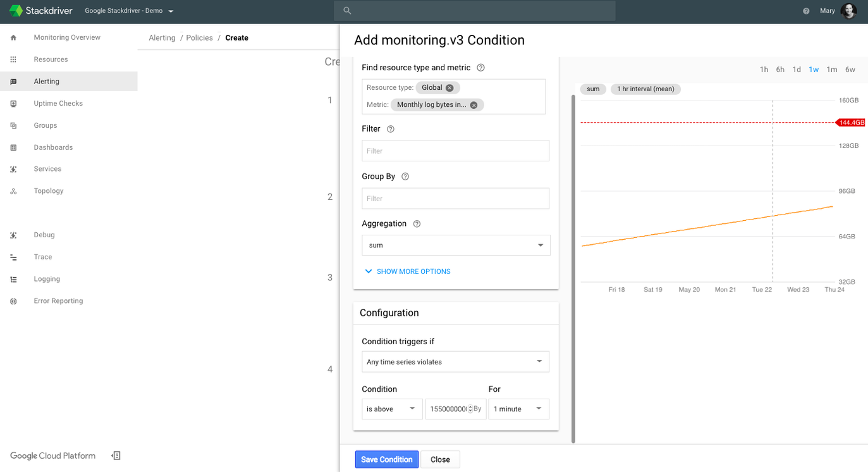Expand SHOW MORE OPTIONS

click(407, 271)
